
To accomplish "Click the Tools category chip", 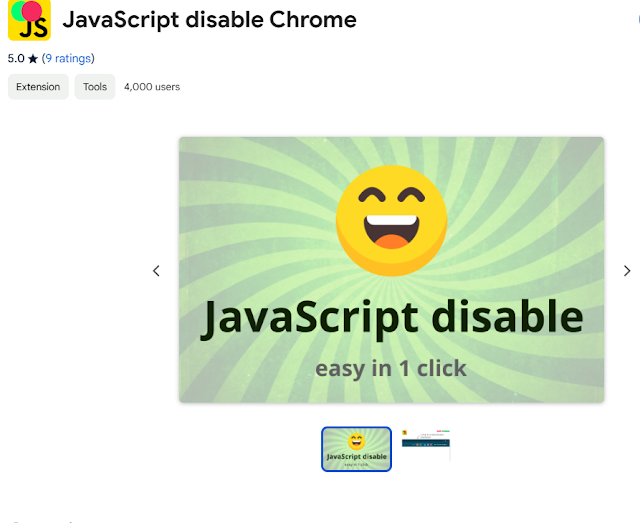I will 95,87.
